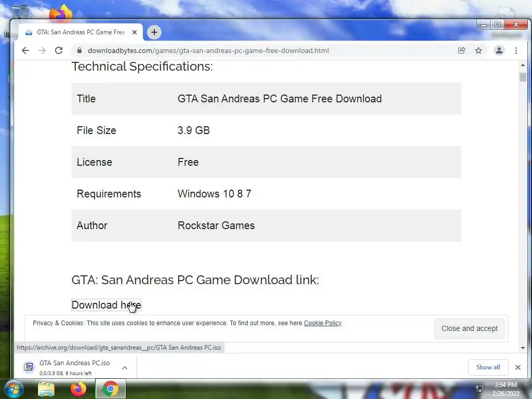Expand options for GTA San Andreas PC.iso download

click(125, 368)
